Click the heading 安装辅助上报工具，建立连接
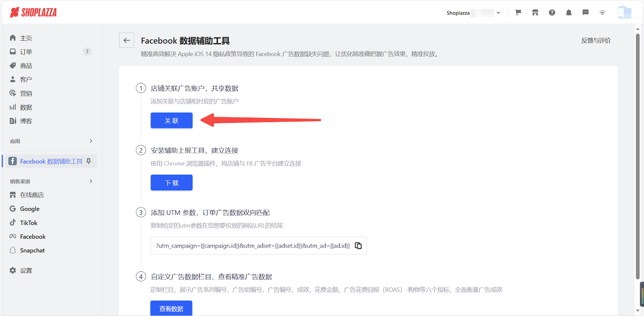The width and height of the screenshot is (644, 316). point(194,150)
